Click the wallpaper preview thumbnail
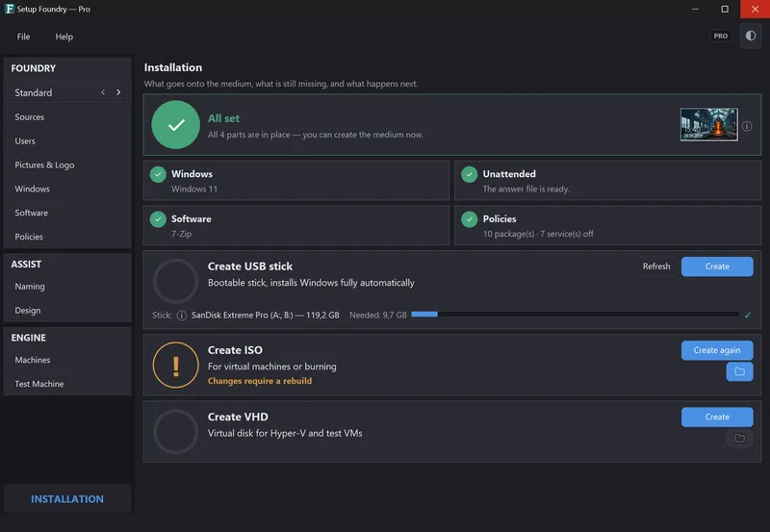Image resolution: width=770 pixels, height=532 pixels. [x=708, y=125]
